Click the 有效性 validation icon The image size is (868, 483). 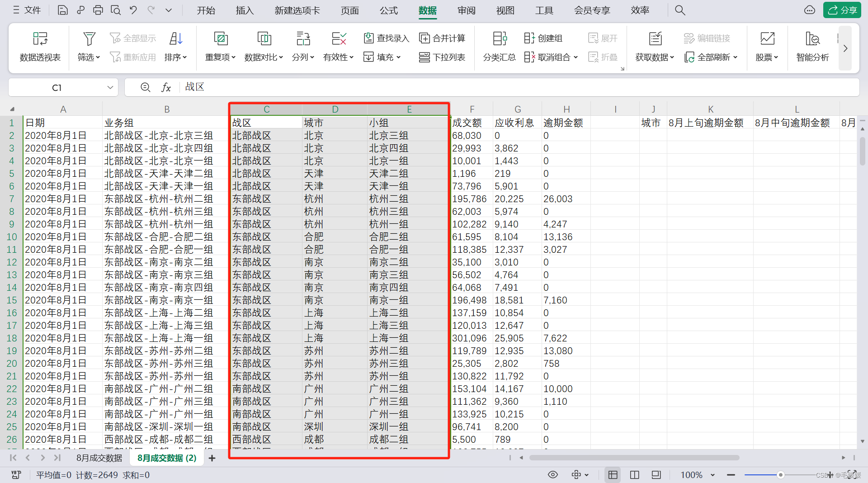(339, 39)
